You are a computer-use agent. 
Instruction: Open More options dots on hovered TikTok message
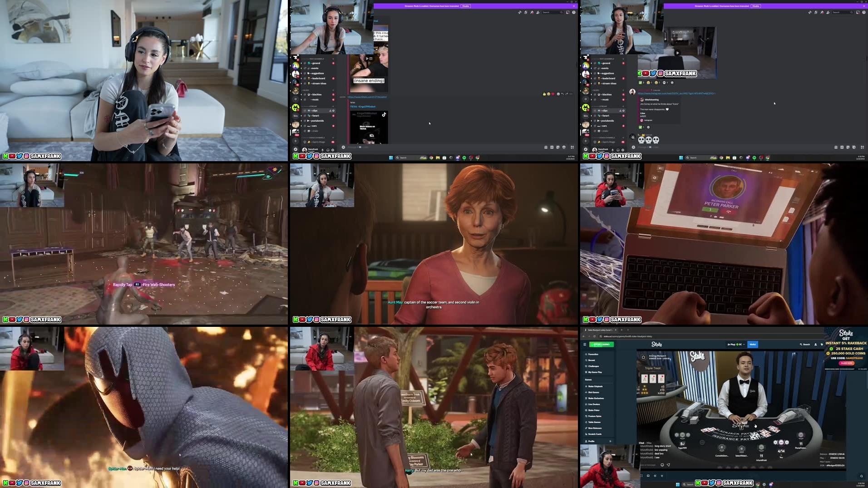(x=571, y=94)
